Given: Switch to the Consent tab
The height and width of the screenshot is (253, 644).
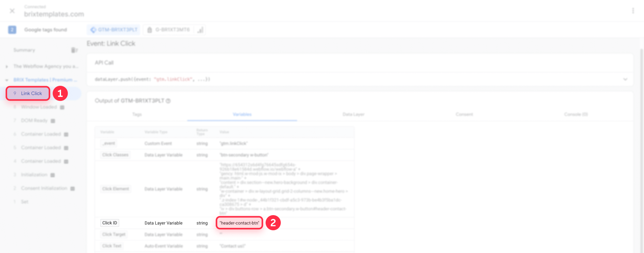Looking at the screenshot, I should point(464,114).
